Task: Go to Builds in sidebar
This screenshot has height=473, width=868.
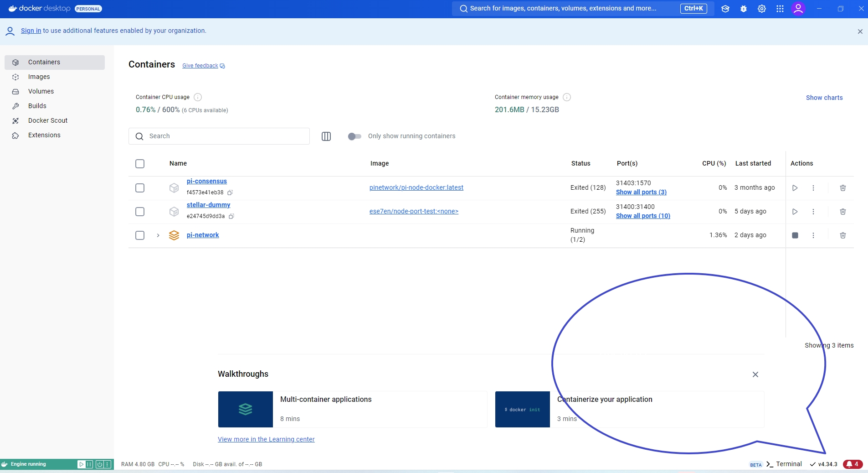Action: coord(55,106)
